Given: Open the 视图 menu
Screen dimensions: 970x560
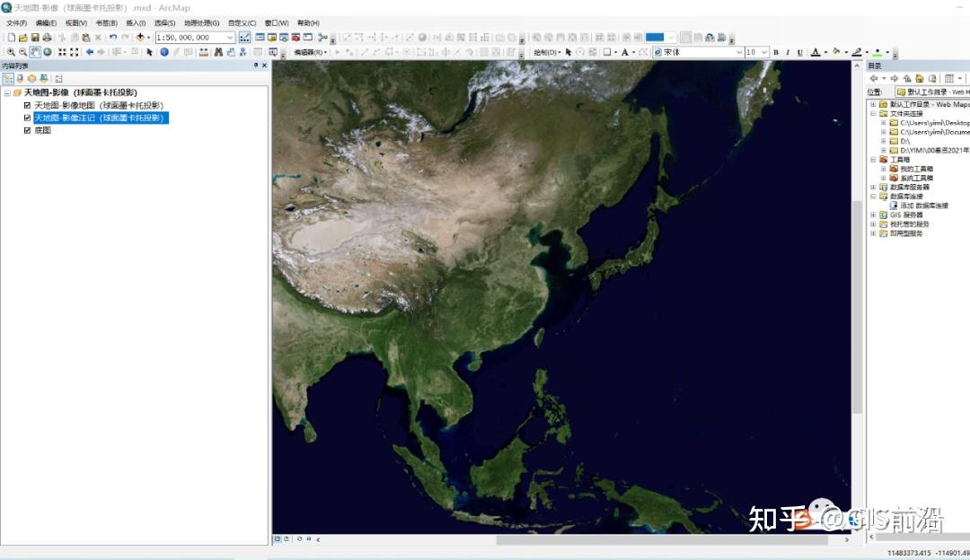Looking at the screenshot, I should coord(76,22).
